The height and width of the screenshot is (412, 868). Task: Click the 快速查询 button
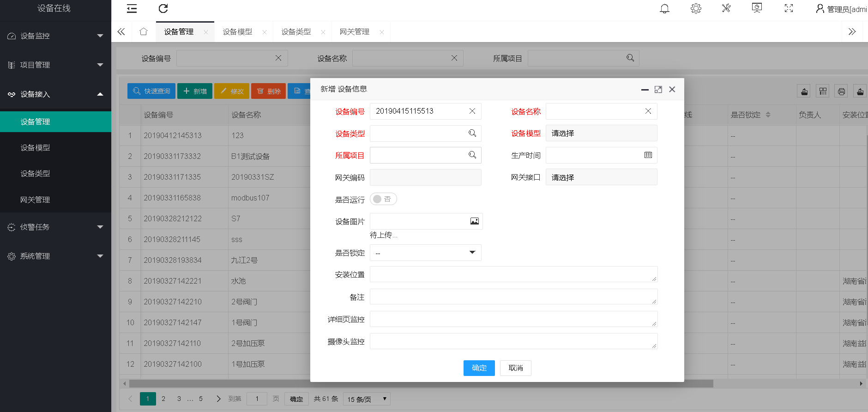pos(151,91)
